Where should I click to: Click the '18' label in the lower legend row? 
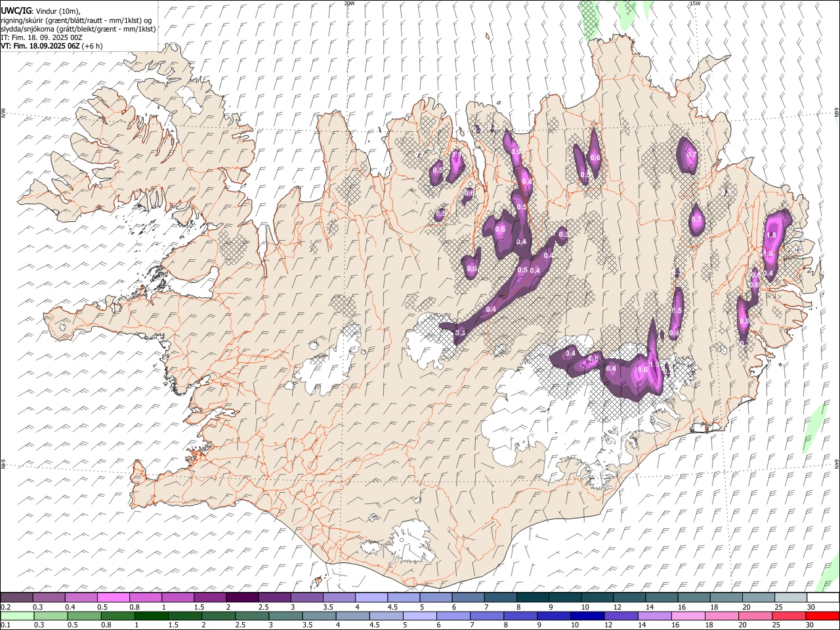(x=709, y=625)
